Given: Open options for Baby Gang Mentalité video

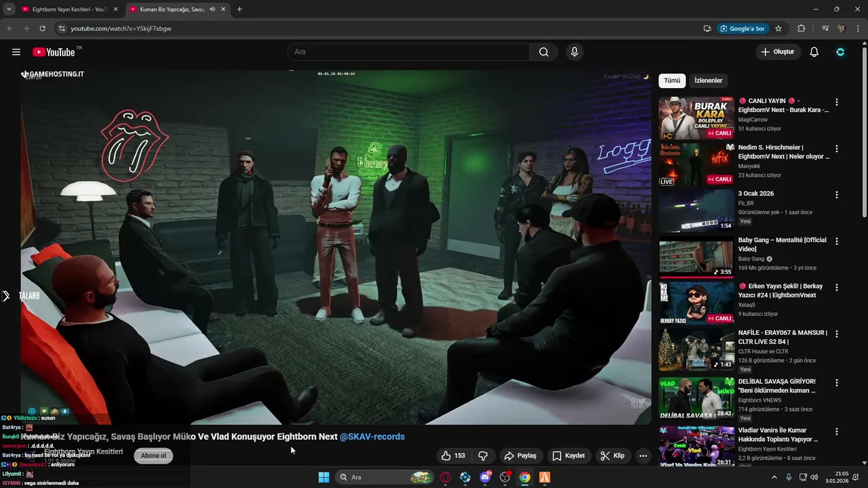Looking at the screenshot, I should click(836, 241).
